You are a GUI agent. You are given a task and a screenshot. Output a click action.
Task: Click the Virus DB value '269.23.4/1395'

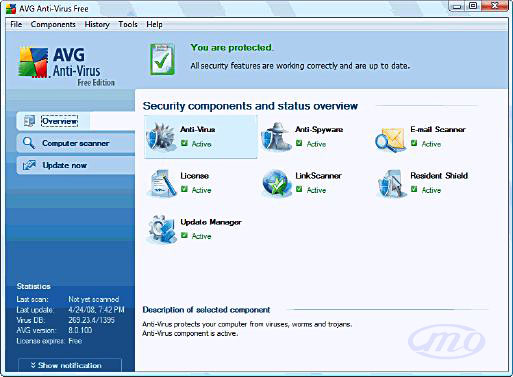tap(91, 320)
